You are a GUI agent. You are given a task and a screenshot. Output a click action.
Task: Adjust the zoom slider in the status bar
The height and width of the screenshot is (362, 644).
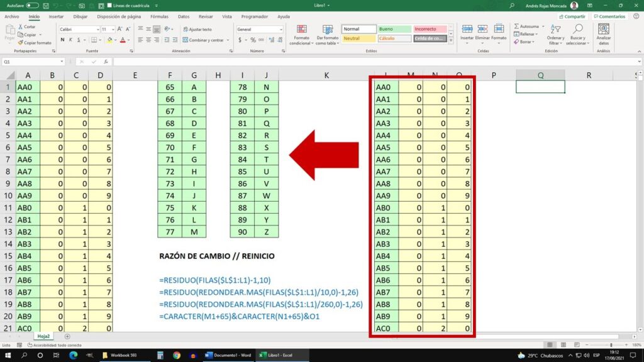click(x=611, y=345)
